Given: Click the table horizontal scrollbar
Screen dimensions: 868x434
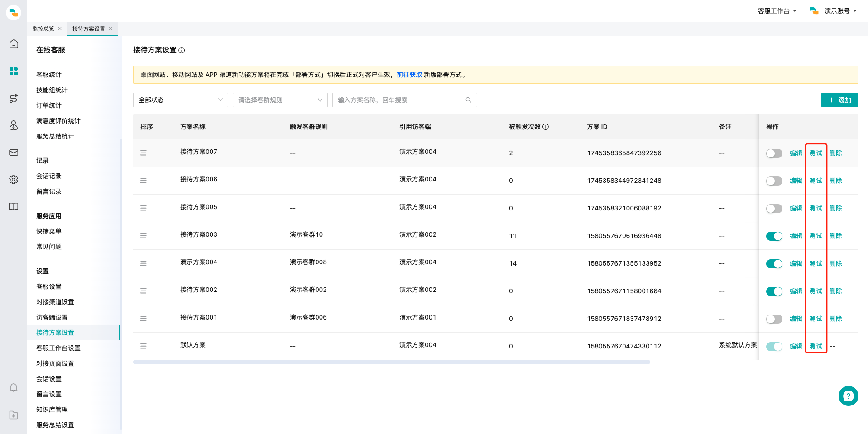Looking at the screenshot, I should pyautogui.click(x=392, y=362).
